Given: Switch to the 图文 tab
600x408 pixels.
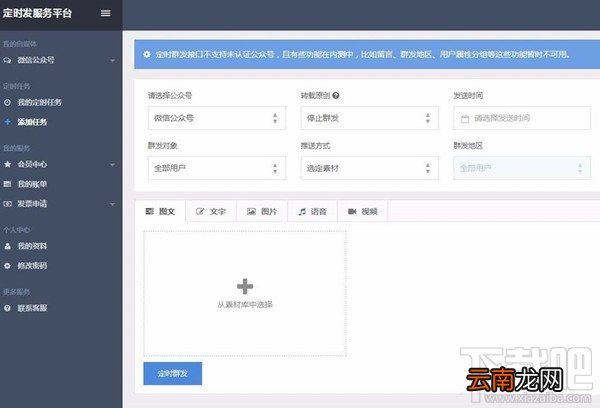Looking at the screenshot, I should click(160, 211).
